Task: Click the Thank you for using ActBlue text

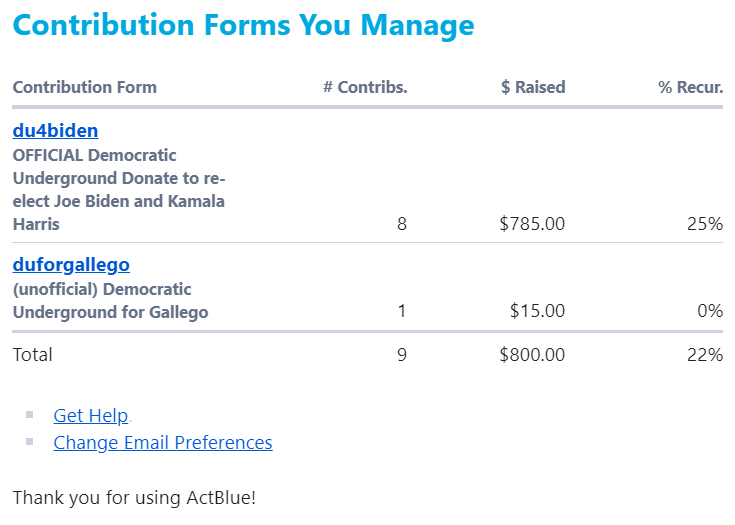Action: 134,497
